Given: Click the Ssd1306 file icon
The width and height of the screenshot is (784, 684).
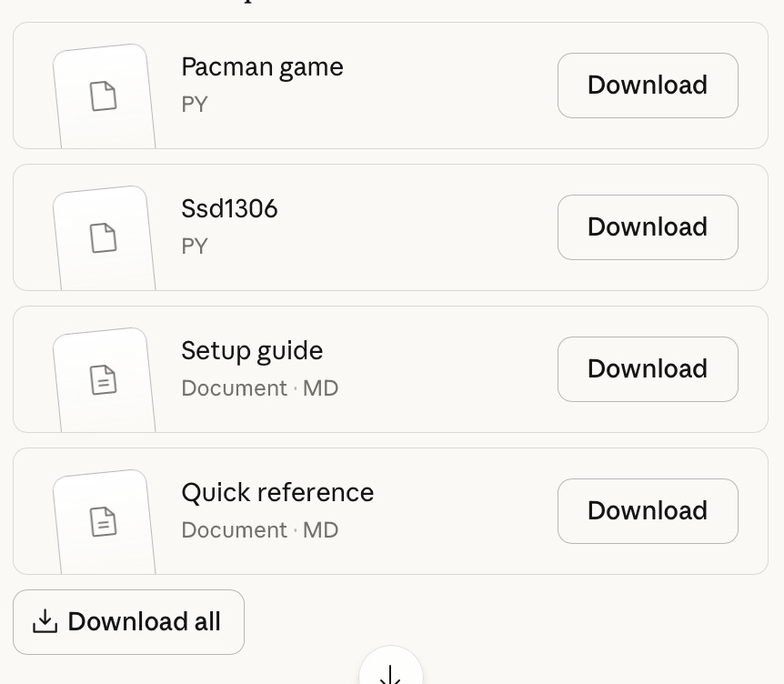Looking at the screenshot, I should pyautogui.click(x=104, y=237).
